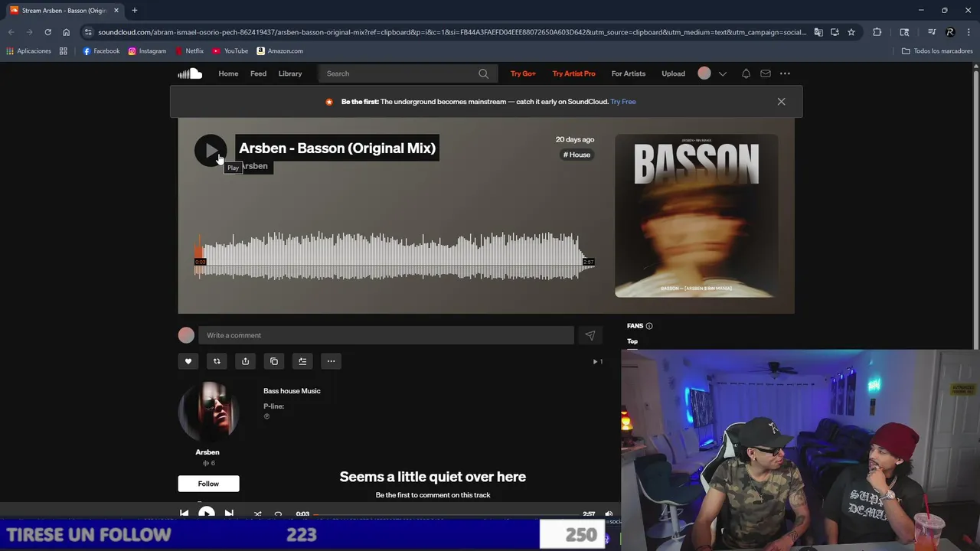Dismiss the Be the first banner
This screenshot has width=980, height=551.
pyautogui.click(x=781, y=102)
